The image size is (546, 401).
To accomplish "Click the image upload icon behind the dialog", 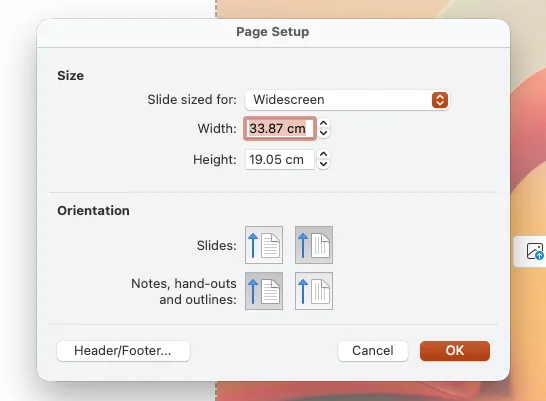I will (x=535, y=251).
